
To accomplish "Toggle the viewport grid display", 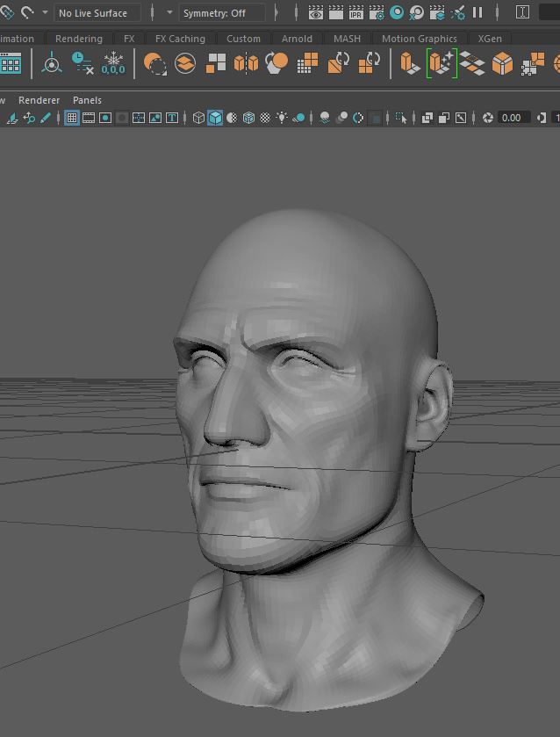I will [x=72, y=118].
